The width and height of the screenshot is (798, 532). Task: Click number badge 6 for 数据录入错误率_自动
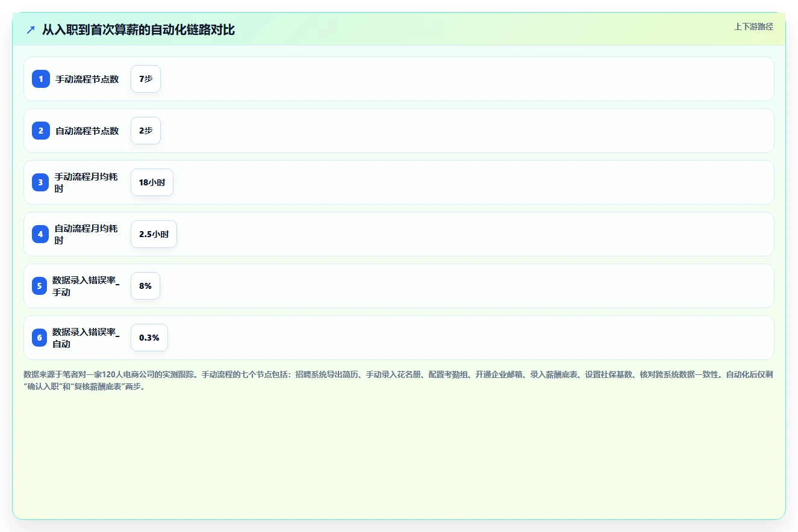point(39,338)
